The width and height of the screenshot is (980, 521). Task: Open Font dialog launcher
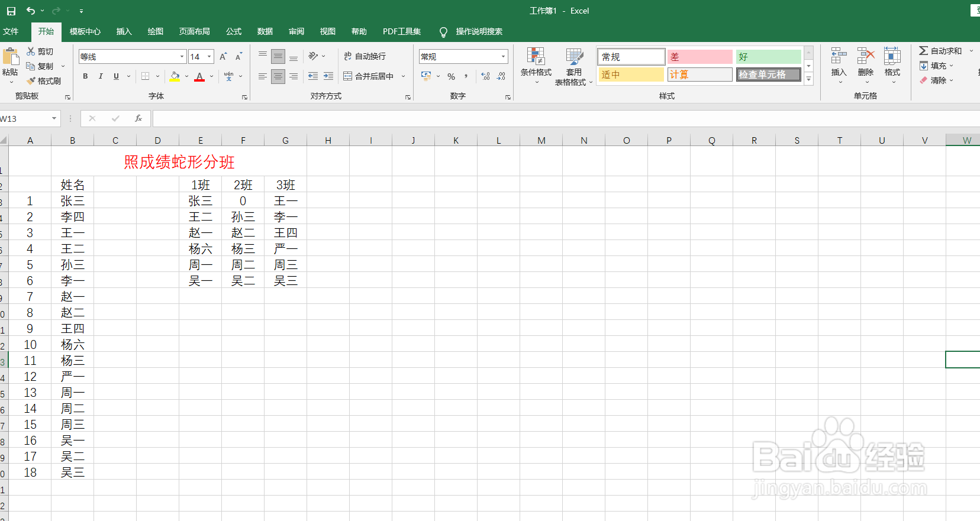[244, 97]
